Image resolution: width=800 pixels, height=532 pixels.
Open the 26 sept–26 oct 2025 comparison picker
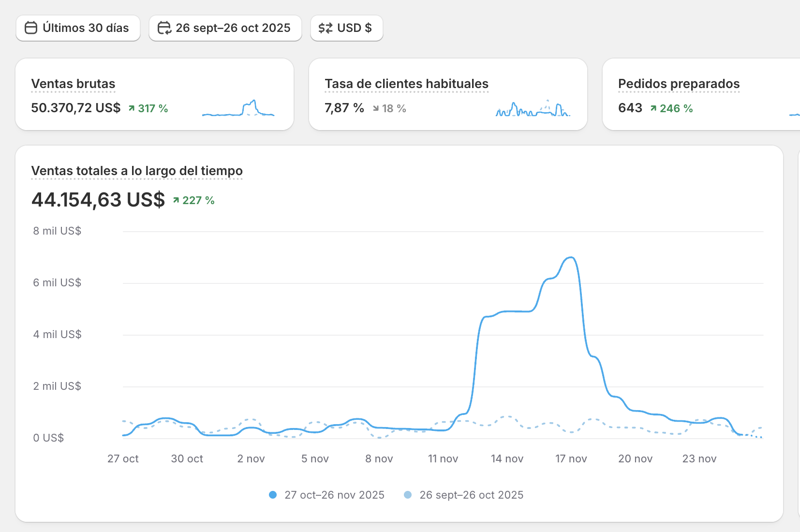click(225, 28)
